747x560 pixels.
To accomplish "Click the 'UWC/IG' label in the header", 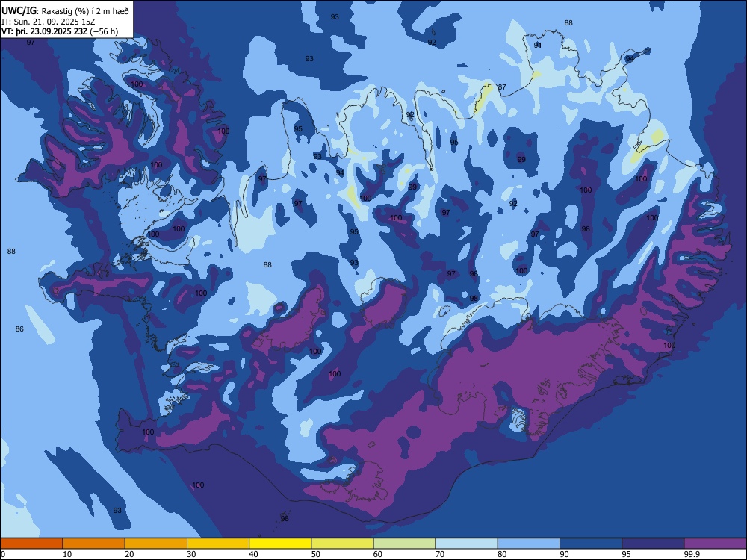I will pyautogui.click(x=19, y=10).
